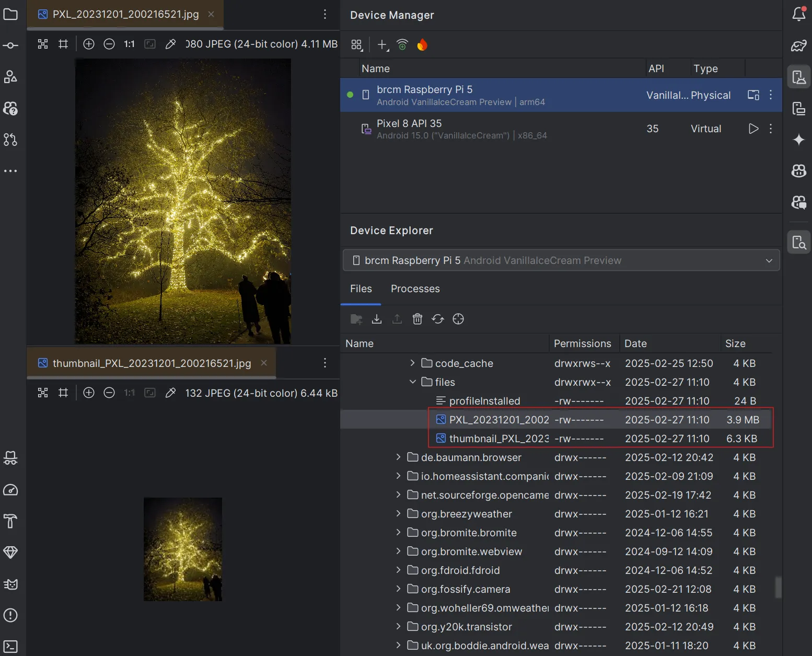Activate the thumbnail_PXL_20231201_200216521.jpg editor tab
812x656 pixels.
[152, 363]
